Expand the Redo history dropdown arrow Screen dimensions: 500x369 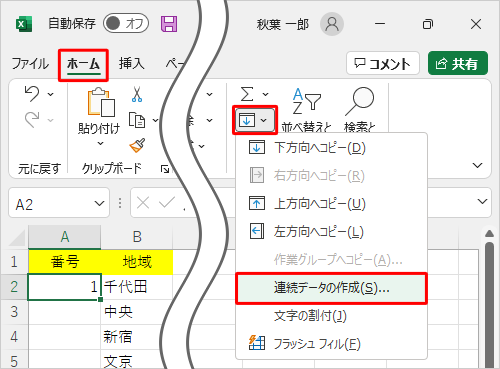[x=50, y=120]
